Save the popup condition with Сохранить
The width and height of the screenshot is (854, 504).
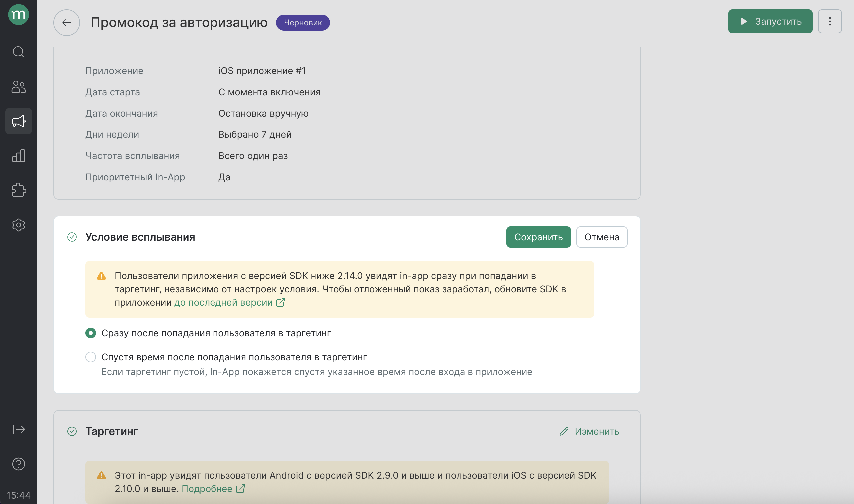pos(538,237)
